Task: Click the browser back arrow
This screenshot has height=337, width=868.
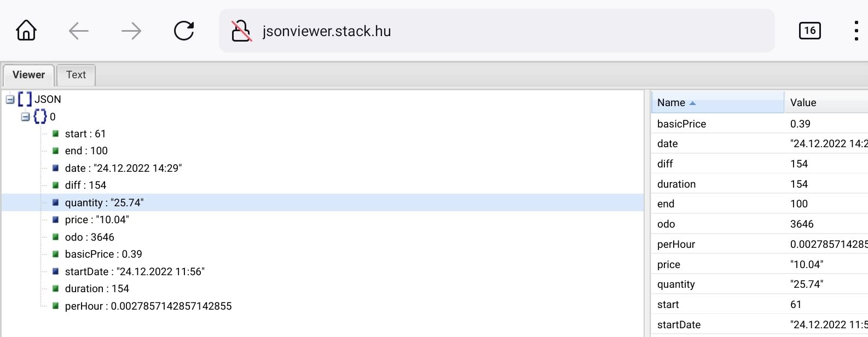Action: click(x=79, y=31)
